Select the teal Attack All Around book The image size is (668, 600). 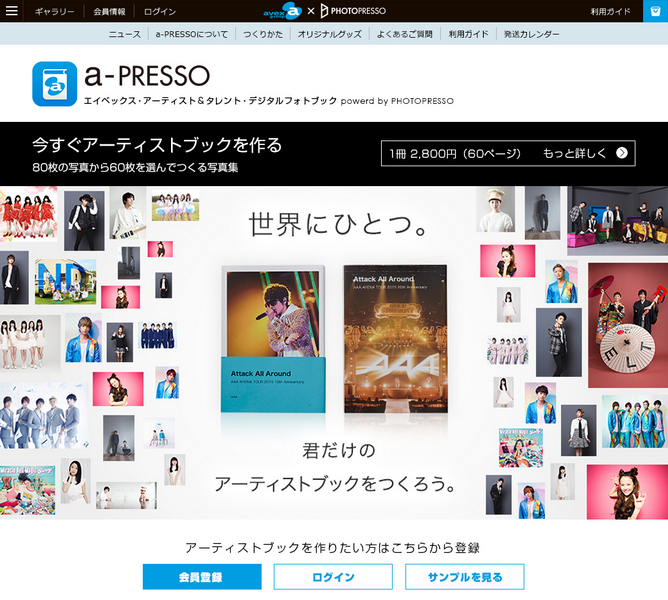click(273, 339)
